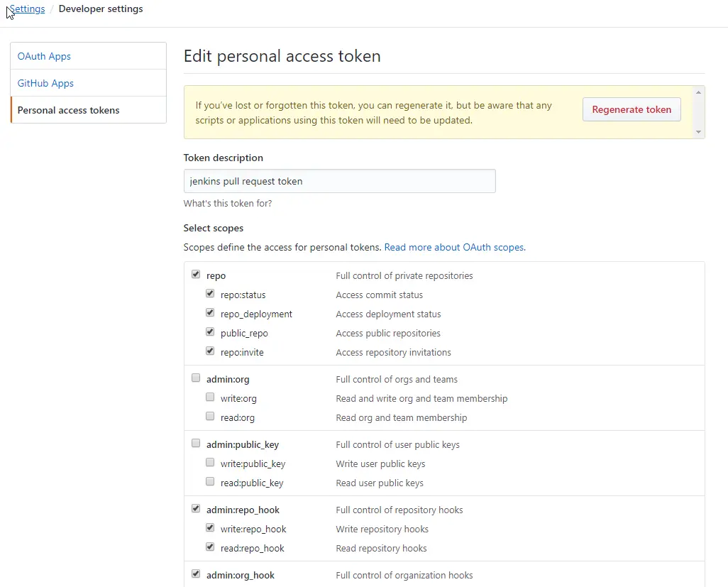The width and height of the screenshot is (728, 587).
Task: Open Read more about OAuth scopes link
Action: (454, 248)
